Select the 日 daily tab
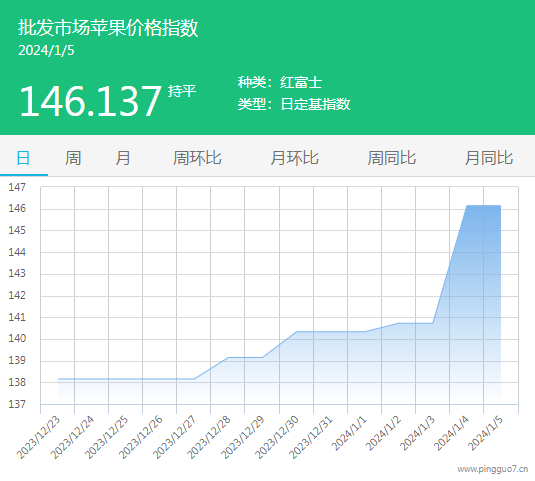The image size is (535, 481). 23,158
